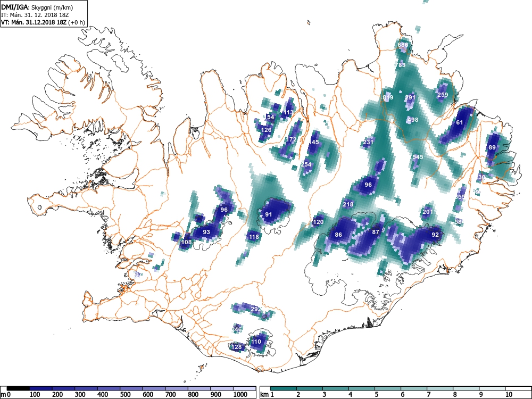Viewport: 532px width, 399px height.
Task: Click the '10' label on the km legend
Action: point(508,395)
